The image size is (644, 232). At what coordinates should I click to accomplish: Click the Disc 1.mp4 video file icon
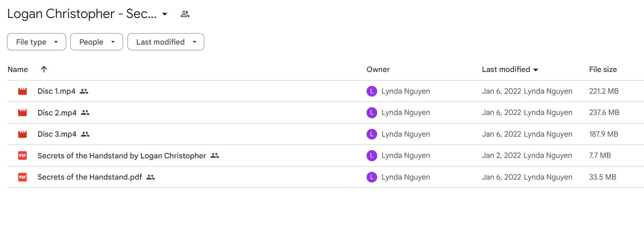coord(22,91)
